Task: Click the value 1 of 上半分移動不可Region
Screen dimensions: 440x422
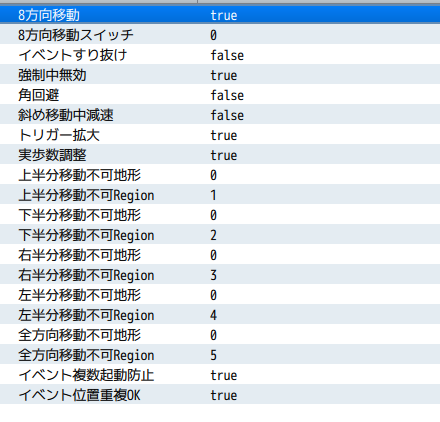Action: 213,195
